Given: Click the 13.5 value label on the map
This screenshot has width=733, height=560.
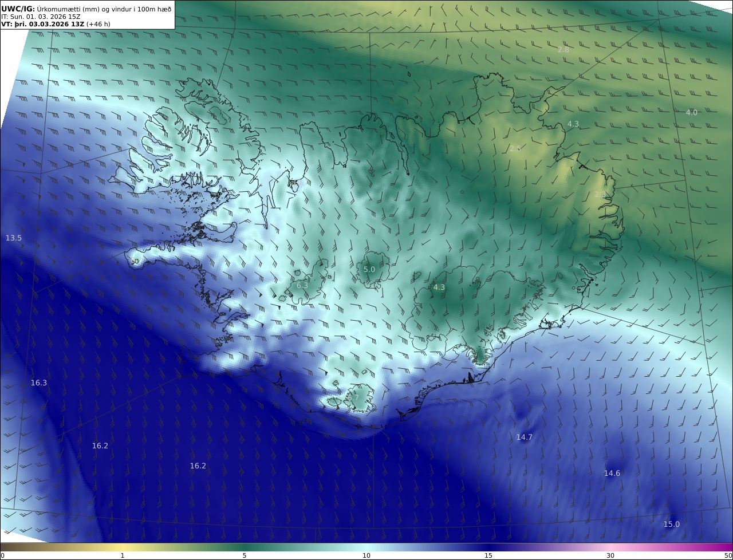Looking at the screenshot, I should pos(14,238).
